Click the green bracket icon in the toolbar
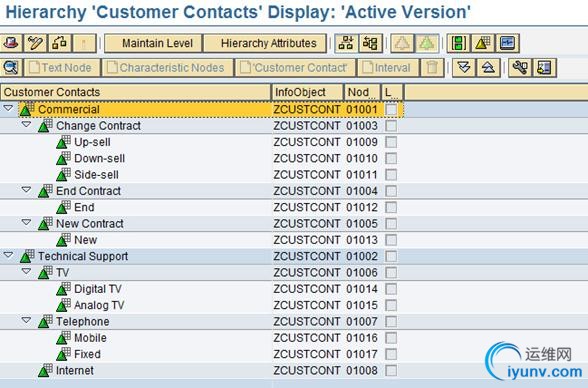Screen dimensions: 588x388 [458, 43]
